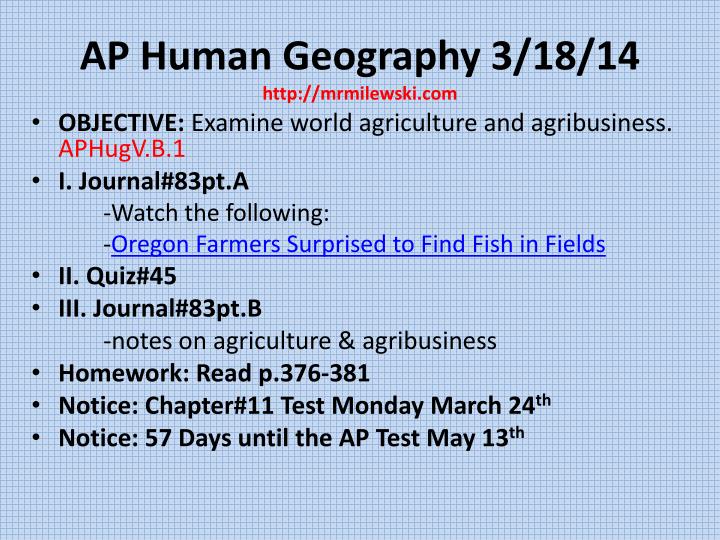The width and height of the screenshot is (720, 540).
Task: Select the II. Quiz#45 line
Action: (x=118, y=276)
